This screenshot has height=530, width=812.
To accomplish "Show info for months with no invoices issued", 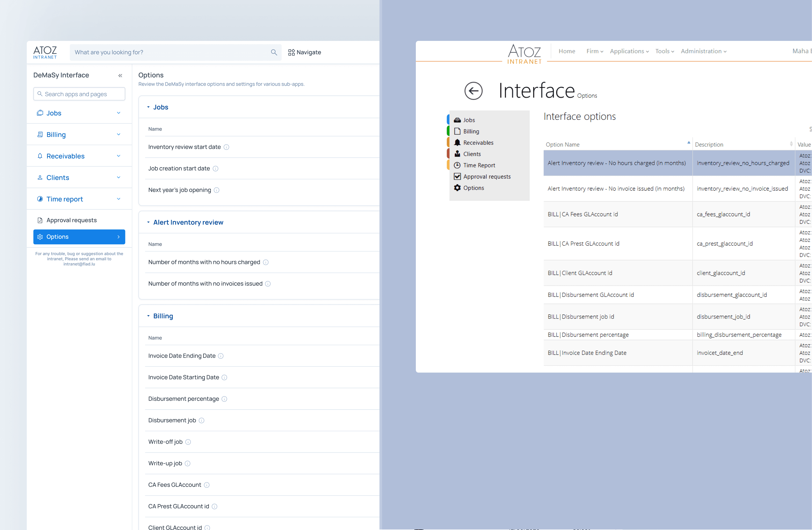I will point(268,284).
